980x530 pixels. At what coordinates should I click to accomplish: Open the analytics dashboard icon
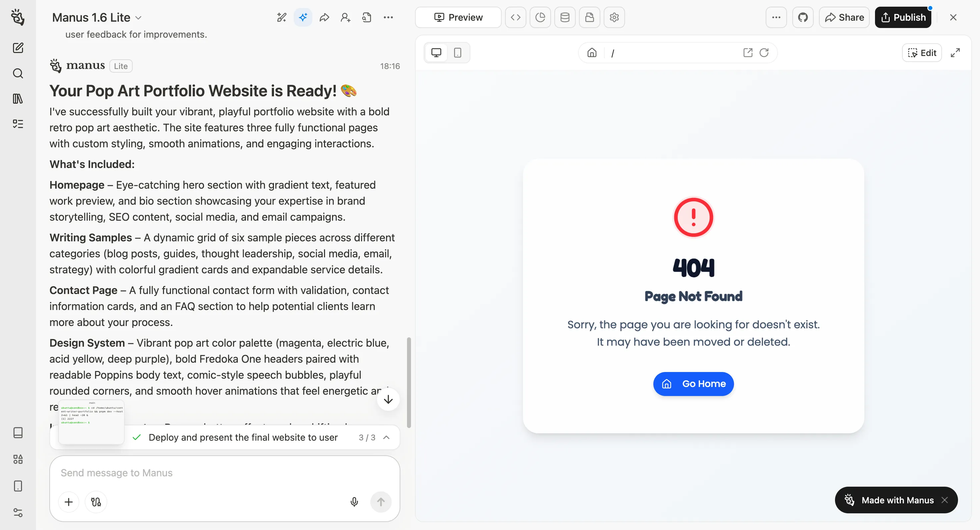pos(540,18)
